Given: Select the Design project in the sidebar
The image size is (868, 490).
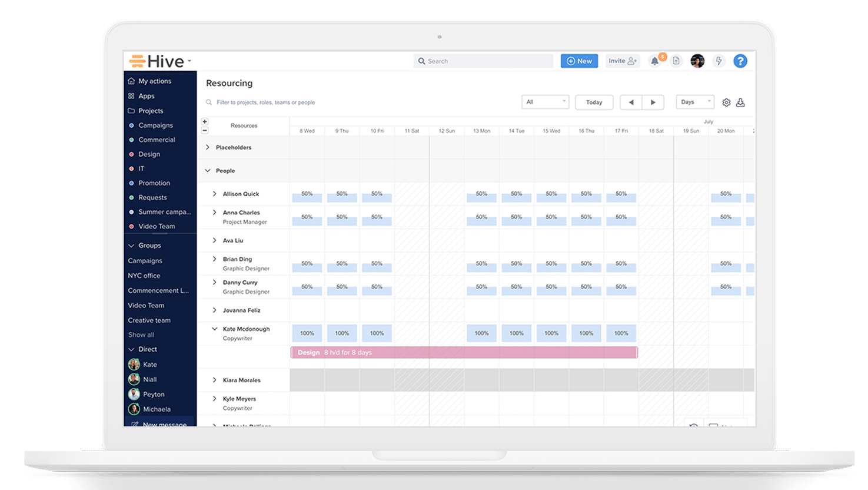Looking at the screenshot, I should 148,154.
